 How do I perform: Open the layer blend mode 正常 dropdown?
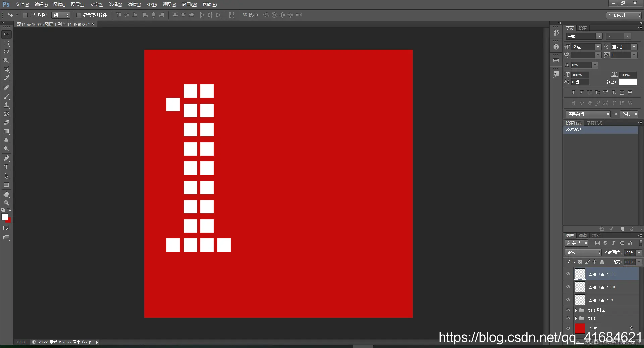[x=583, y=253]
